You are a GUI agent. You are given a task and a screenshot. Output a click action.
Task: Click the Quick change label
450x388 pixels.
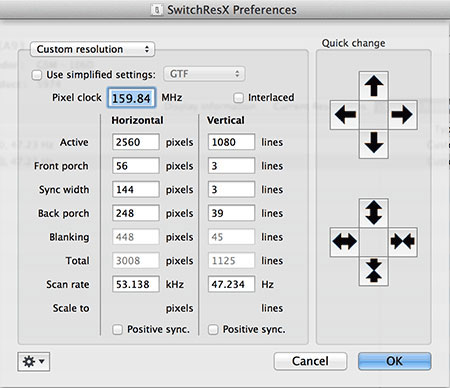[x=353, y=43]
